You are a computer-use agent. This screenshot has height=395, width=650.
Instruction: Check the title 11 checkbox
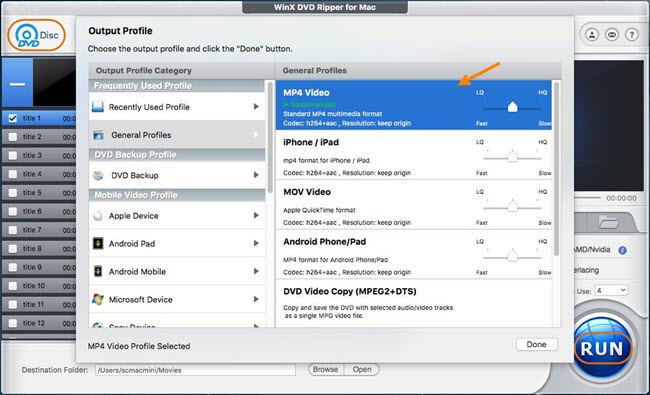(13, 305)
